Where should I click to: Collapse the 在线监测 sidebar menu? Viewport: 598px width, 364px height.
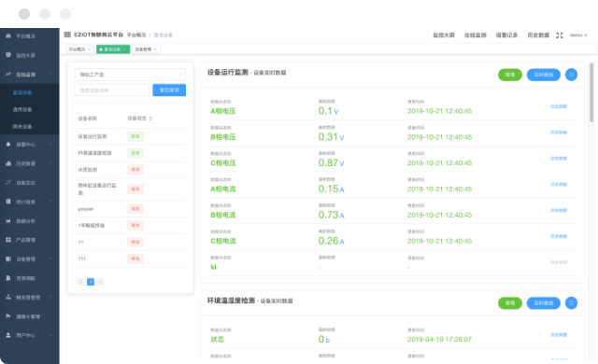tap(50, 74)
